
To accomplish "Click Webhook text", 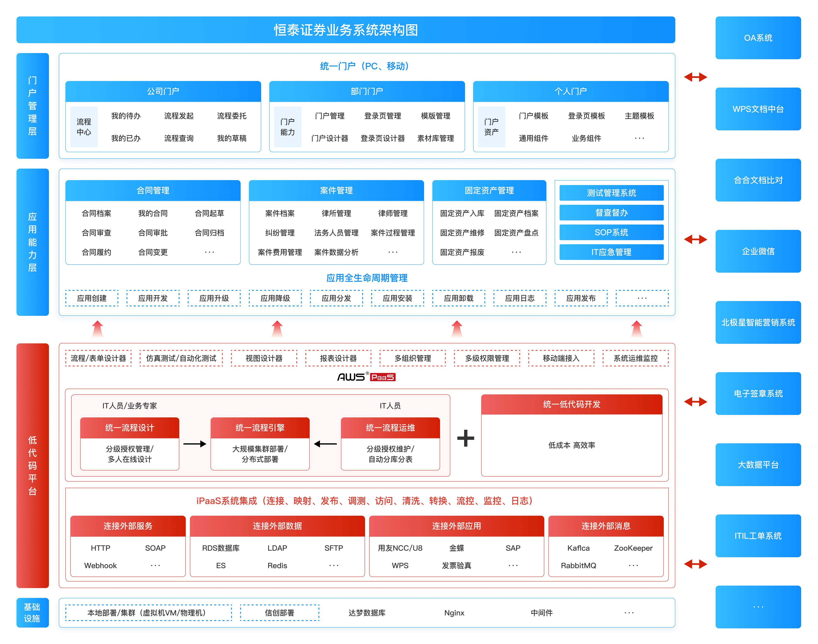I will click(x=100, y=566).
